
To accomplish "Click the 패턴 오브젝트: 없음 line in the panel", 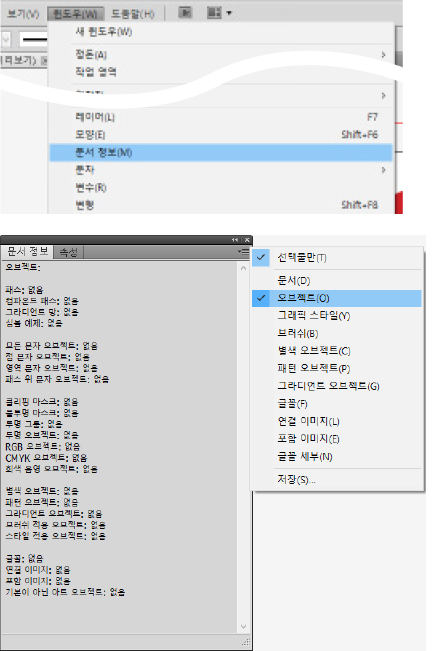I will tap(42, 502).
